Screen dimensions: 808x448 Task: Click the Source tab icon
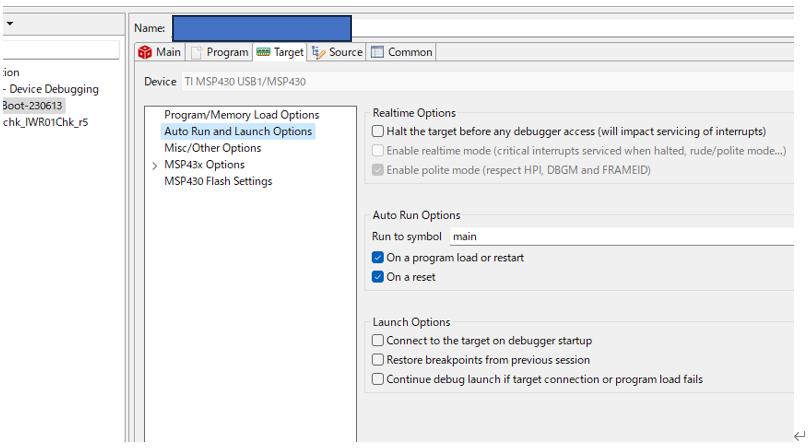click(318, 52)
